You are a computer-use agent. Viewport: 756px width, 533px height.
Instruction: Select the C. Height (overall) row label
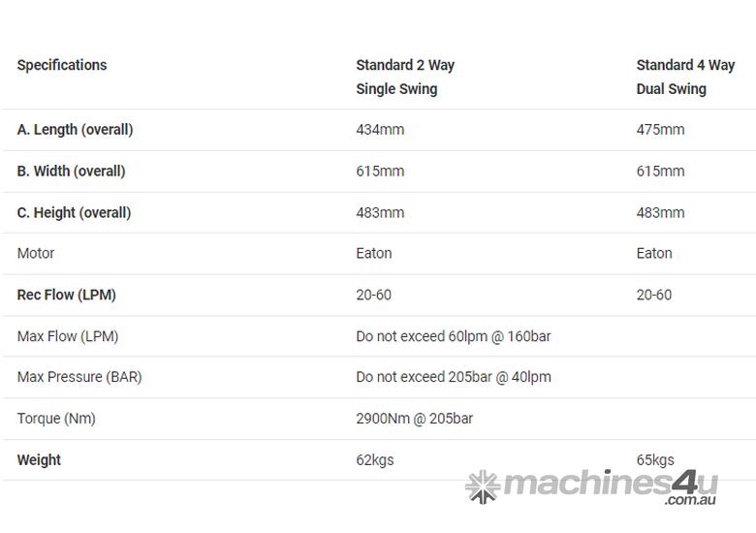click(x=75, y=212)
